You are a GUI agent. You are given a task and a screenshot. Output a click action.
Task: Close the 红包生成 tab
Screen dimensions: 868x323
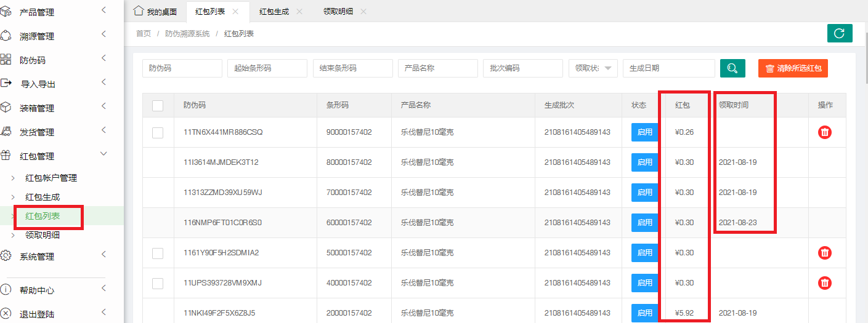(x=299, y=12)
